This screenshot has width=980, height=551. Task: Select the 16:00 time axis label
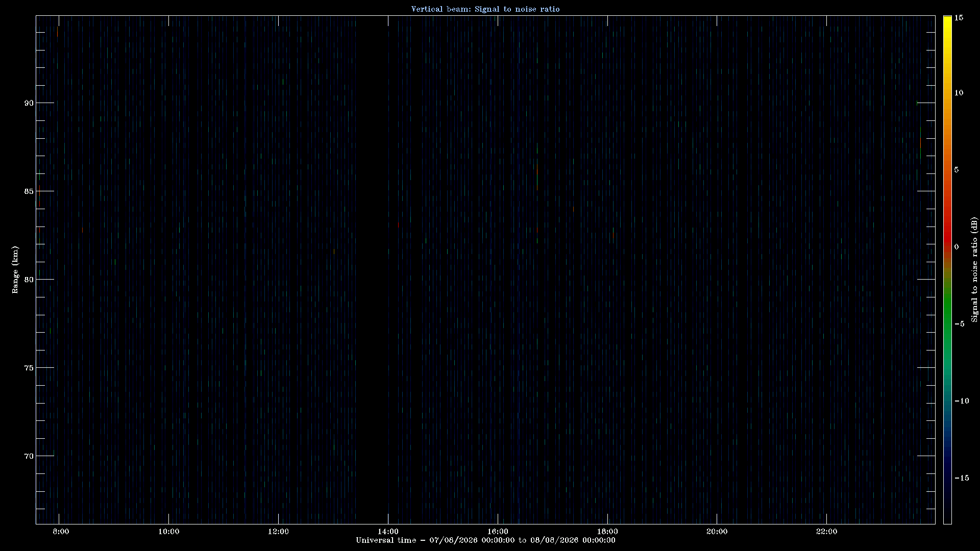click(x=498, y=532)
